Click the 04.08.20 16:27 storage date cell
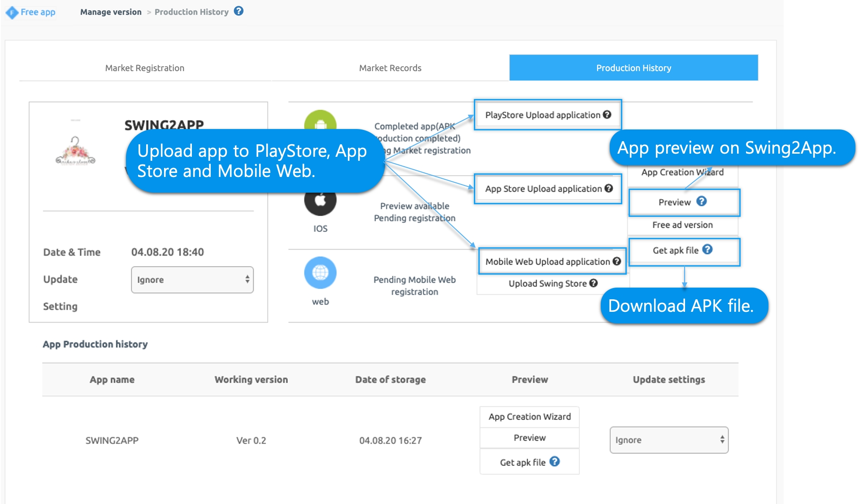 pos(390,440)
